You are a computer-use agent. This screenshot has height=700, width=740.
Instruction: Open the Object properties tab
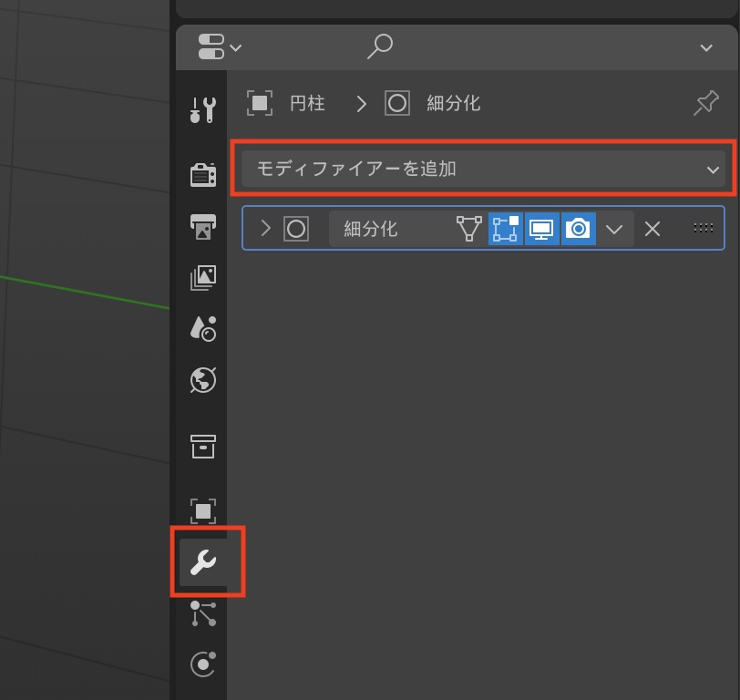click(x=202, y=511)
